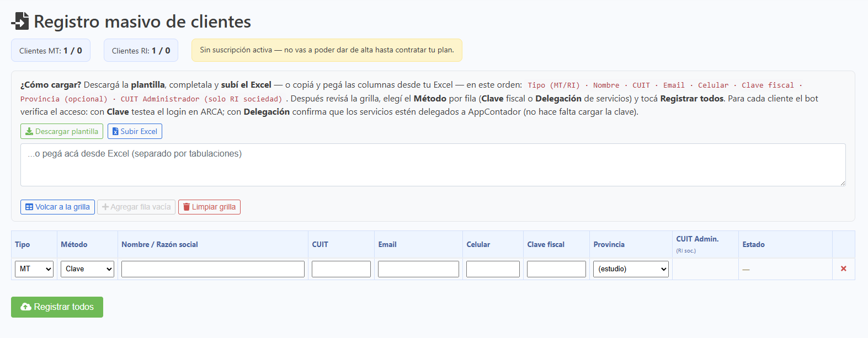Click the disabled Agregar fila vacía button
Screen dimensions: 868x338
136,207
